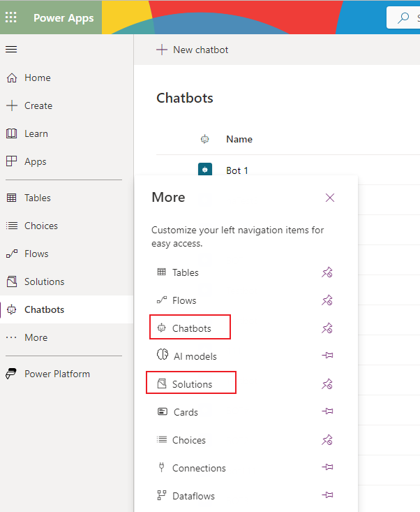420x512 pixels.
Task: Unpin Tables from the left navigation
Action: pos(327,272)
